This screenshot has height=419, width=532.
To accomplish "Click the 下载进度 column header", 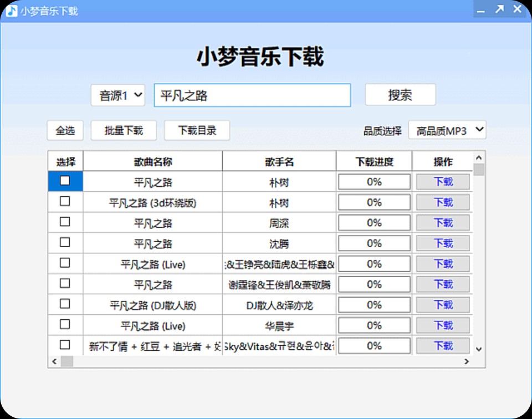I will 374,161.
